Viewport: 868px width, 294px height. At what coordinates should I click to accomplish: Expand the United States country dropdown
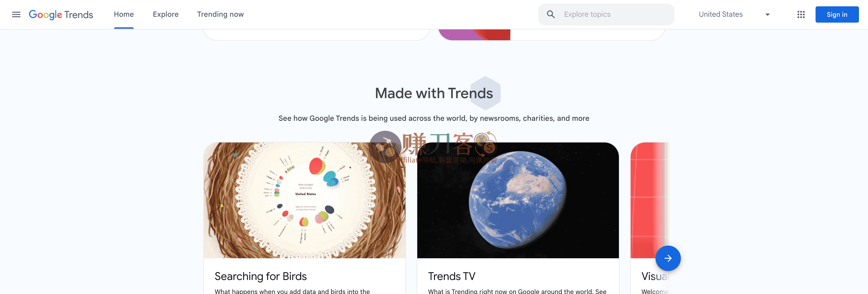tap(721, 14)
